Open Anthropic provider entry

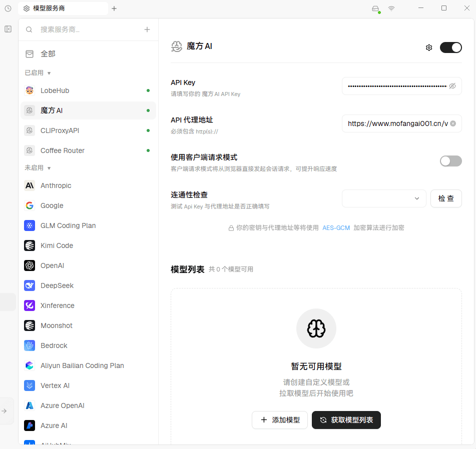(x=88, y=185)
